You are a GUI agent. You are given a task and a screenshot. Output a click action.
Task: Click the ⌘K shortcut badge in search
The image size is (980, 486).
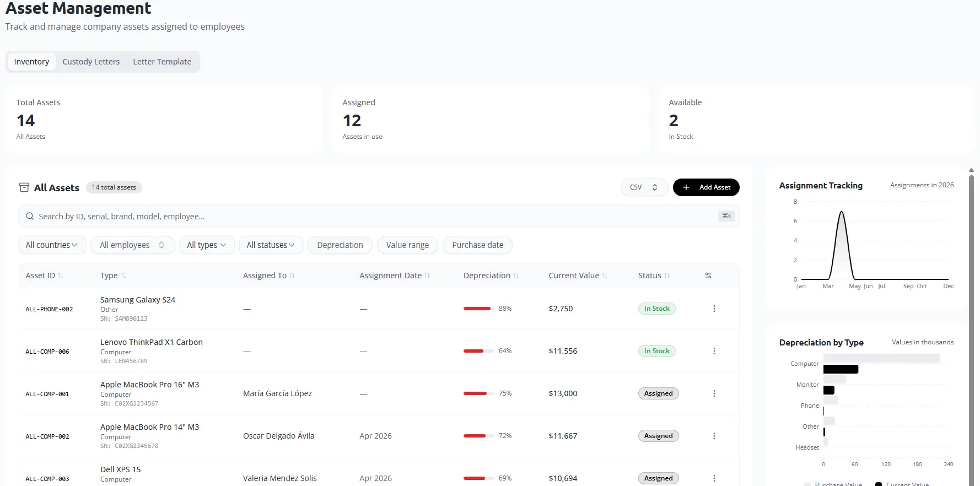click(726, 216)
